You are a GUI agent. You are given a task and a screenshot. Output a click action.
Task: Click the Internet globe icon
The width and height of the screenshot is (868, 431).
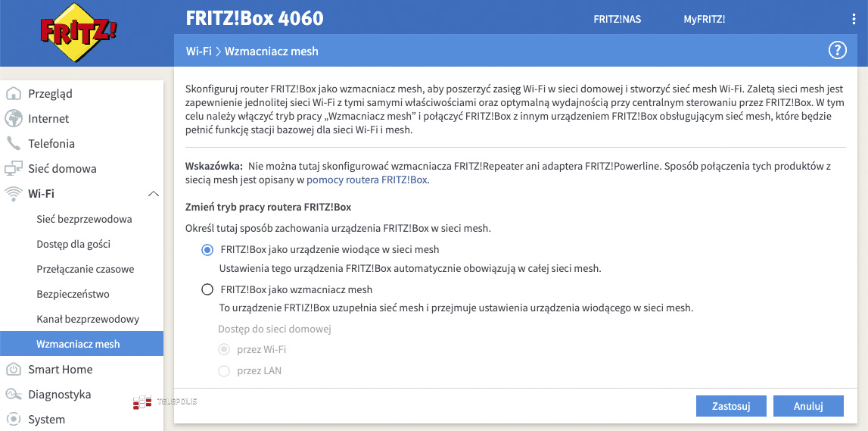click(14, 119)
